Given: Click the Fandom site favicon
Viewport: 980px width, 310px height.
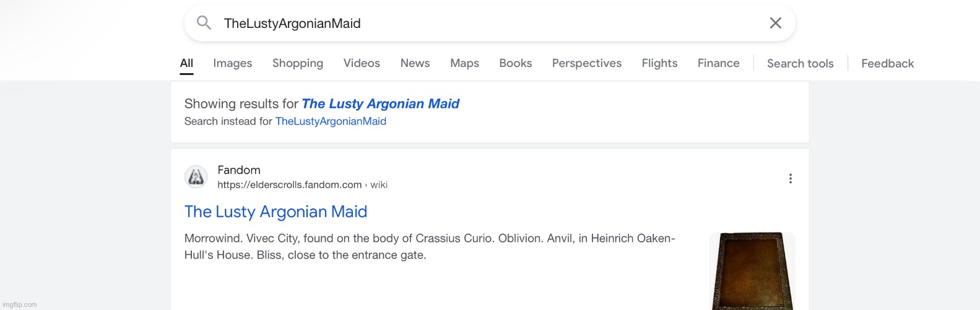Looking at the screenshot, I should tap(196, 177).
